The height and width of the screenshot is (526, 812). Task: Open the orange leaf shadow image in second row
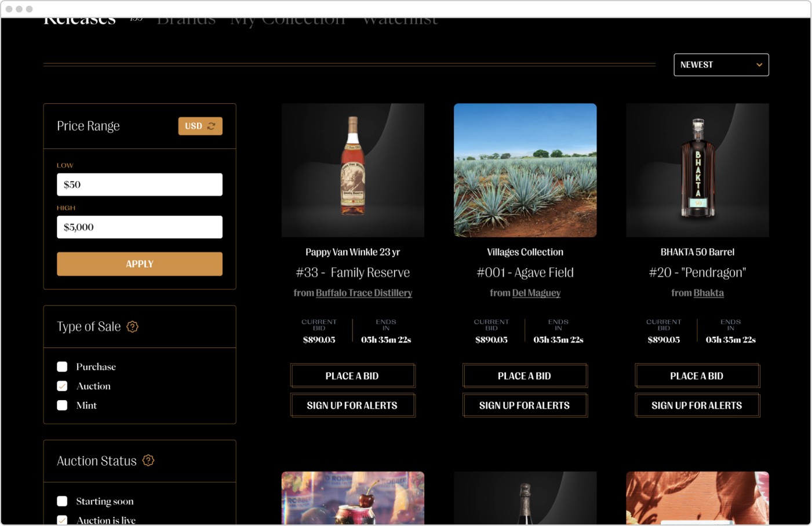coord(697,498)
